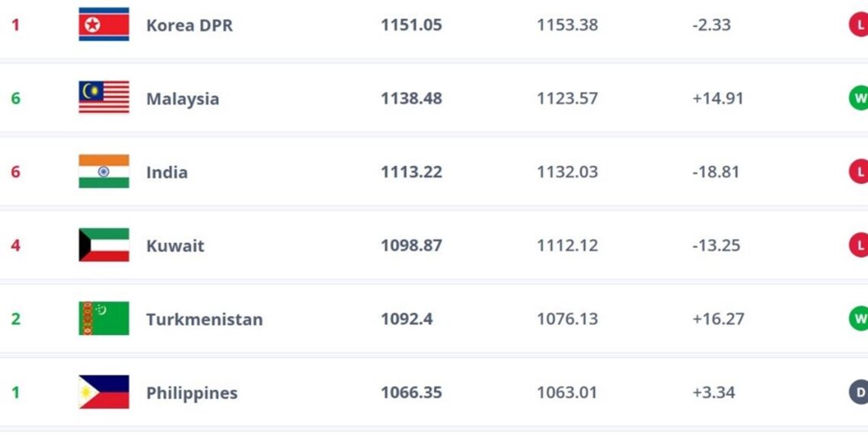Click Turkmenistan's green W result badge

pyautogui.click(x=859, y=319)
